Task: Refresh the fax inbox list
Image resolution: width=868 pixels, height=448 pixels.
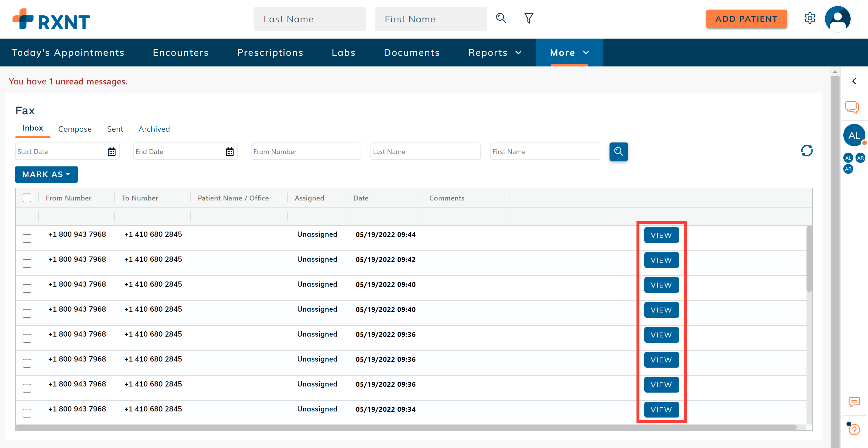Action: 807,151
